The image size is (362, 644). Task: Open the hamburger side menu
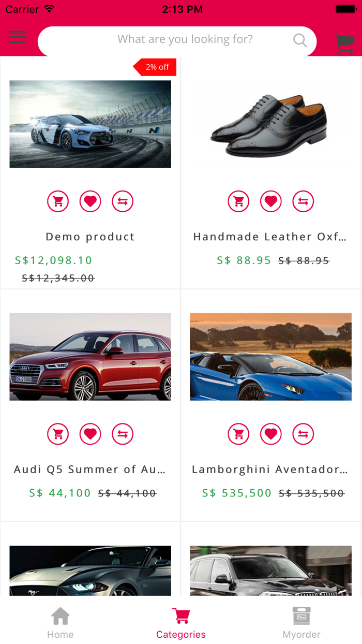18,37
